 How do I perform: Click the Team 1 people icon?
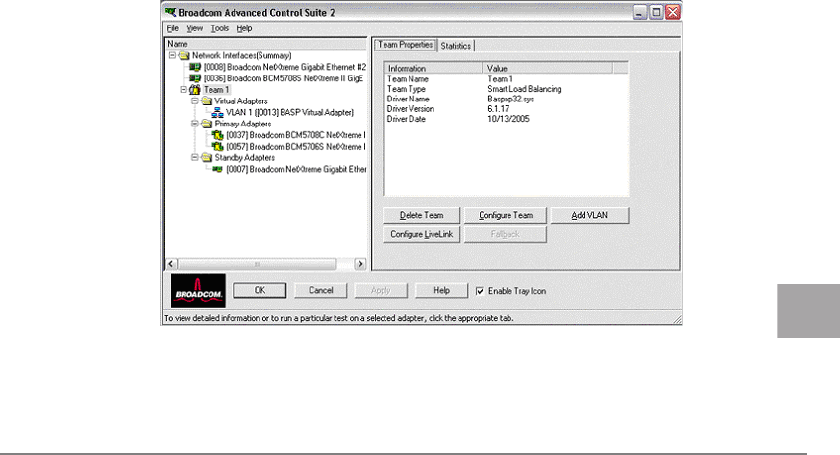[x=195, y=89]
